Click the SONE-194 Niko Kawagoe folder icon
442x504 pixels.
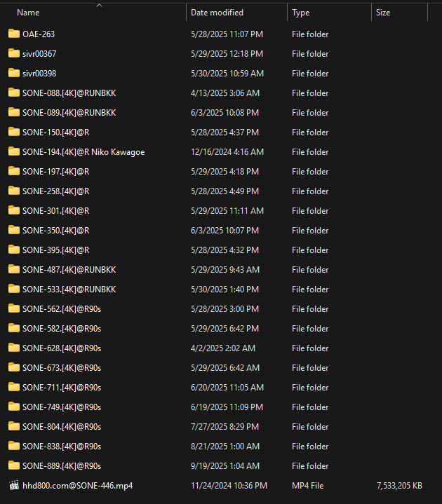click(x=14, y=151)
